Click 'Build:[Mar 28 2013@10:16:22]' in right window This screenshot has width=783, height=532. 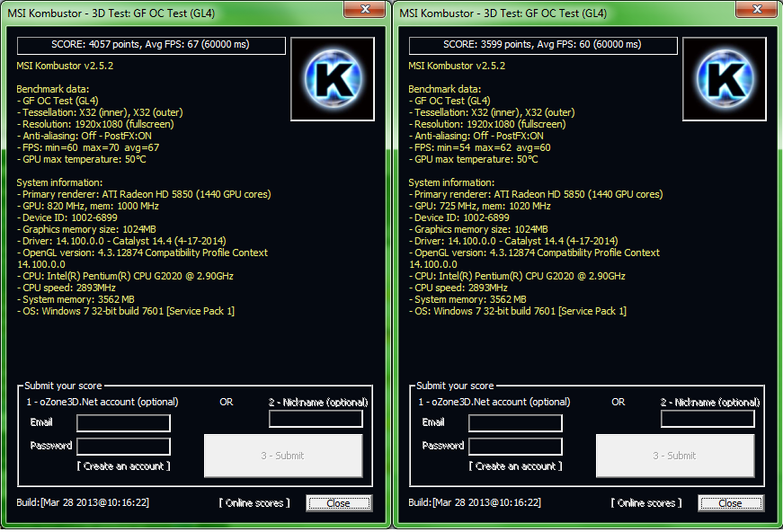(x=475, y=502)
